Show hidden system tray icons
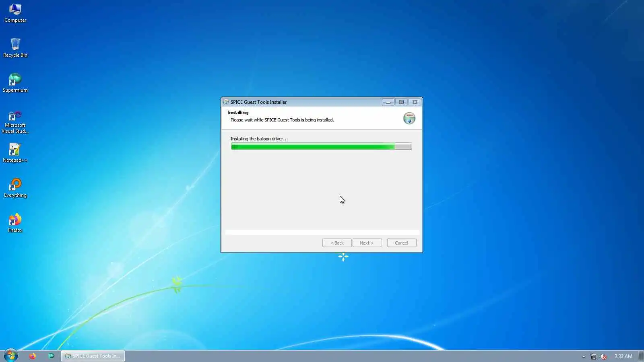Viewport: 644px width, 362px height. (584, 356)
